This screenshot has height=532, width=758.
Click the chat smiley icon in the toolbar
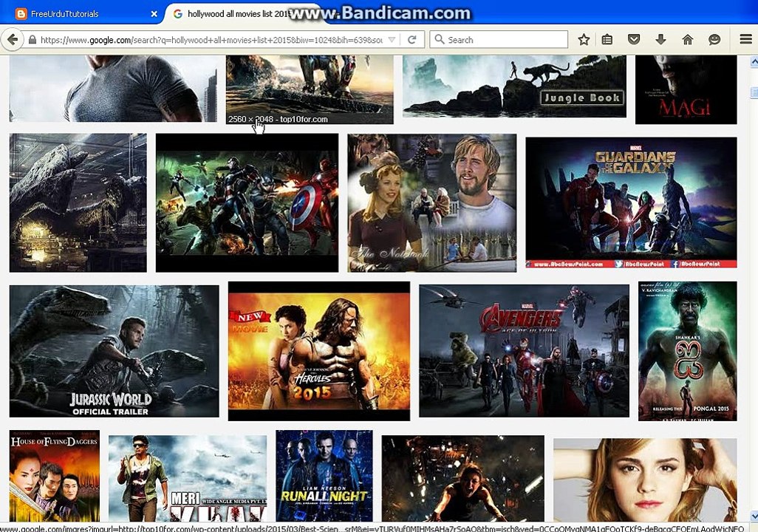714,40
